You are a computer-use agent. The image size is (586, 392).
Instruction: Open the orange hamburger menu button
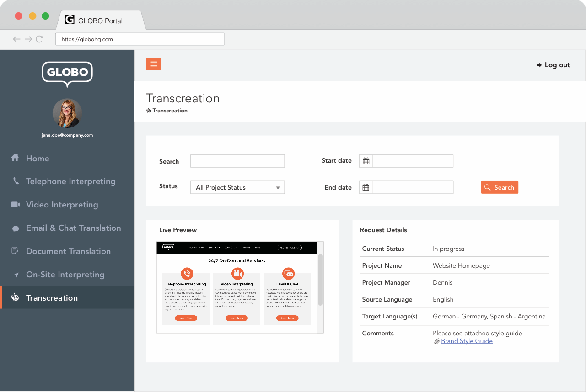[x=154, y=64]
